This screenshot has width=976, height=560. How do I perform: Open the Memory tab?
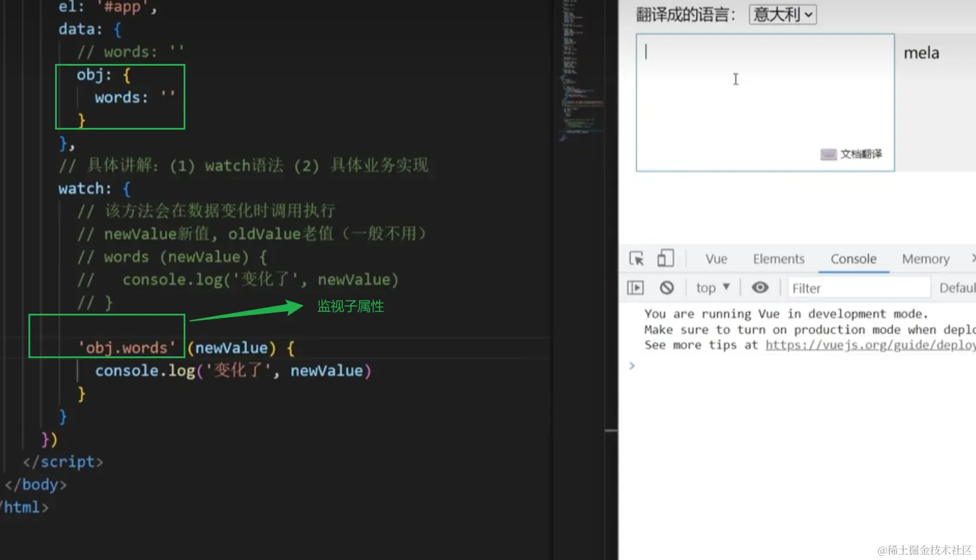pyautogui.click(x=926, y=259)
